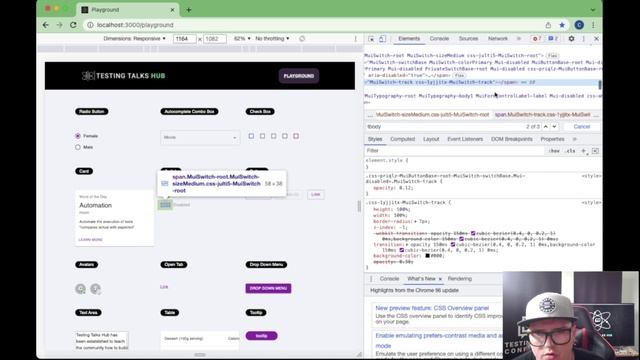Screen dimensions: 640x360
Task: Click the blue issues count badge
Action: tap(553, 39)
